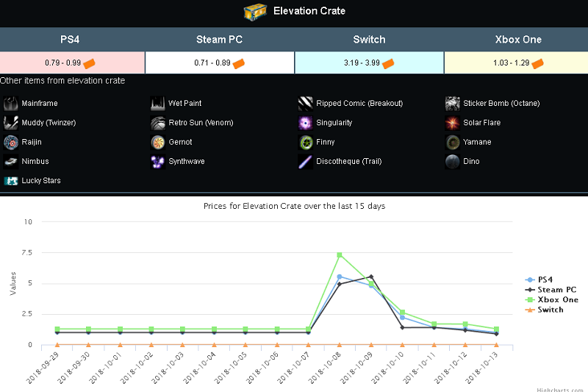Select the Nimbus car icon
The height and width of the screenshot is (392, 588).
(x=11, y=161)
